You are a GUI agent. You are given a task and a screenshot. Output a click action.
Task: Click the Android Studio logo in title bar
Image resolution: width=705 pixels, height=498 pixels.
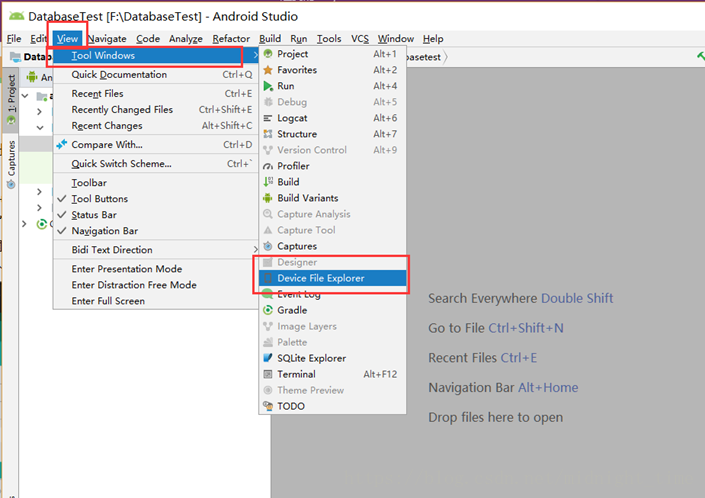tap(17, 17)
